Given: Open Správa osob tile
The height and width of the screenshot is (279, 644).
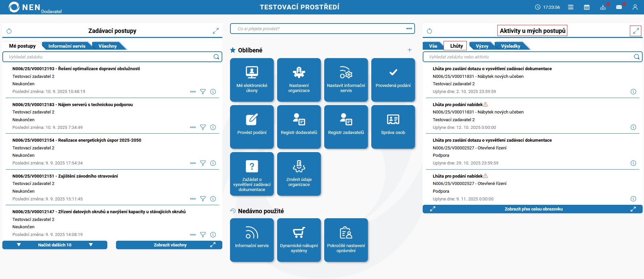Looking at the screenshot, I should click(393, 127).
